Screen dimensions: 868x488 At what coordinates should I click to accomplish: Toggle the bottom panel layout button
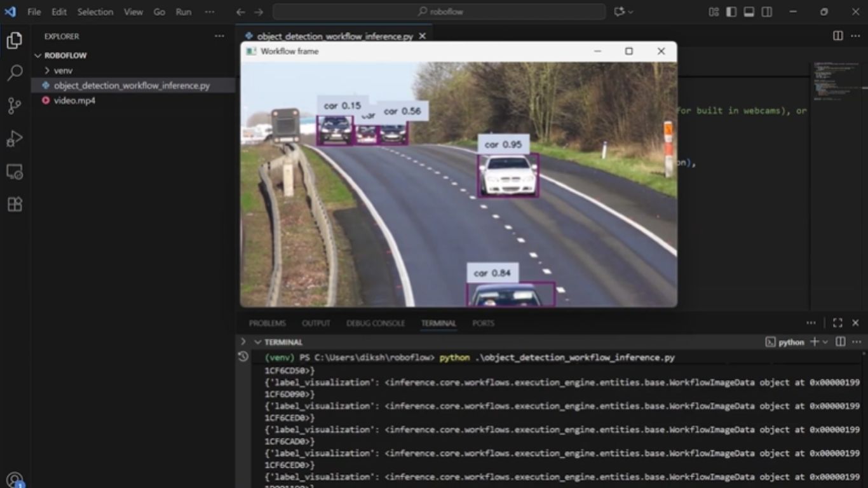pyautogui.click(x=749, y=12)
